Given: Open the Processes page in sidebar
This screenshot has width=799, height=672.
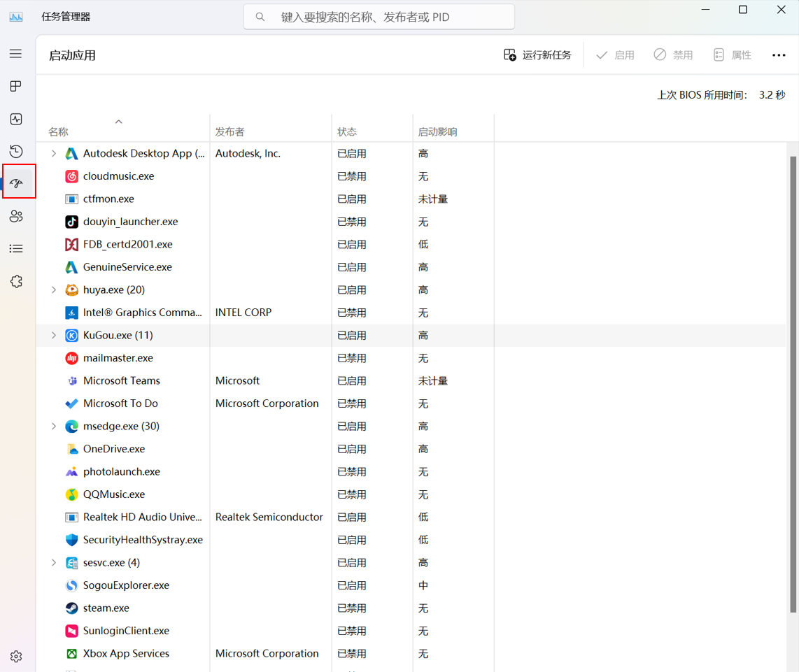Looking at the screenshot, I should pos(16,87).
